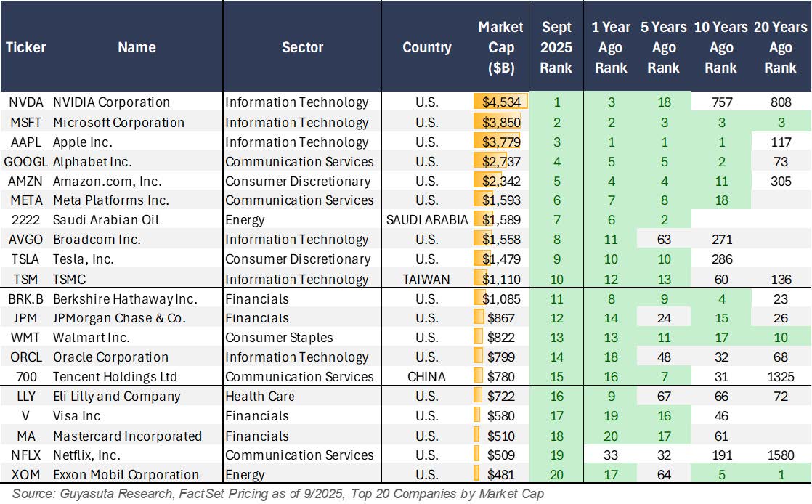812x504 pixels.
Task: Click the TAIWAN country cell
Action: [427, 279]
